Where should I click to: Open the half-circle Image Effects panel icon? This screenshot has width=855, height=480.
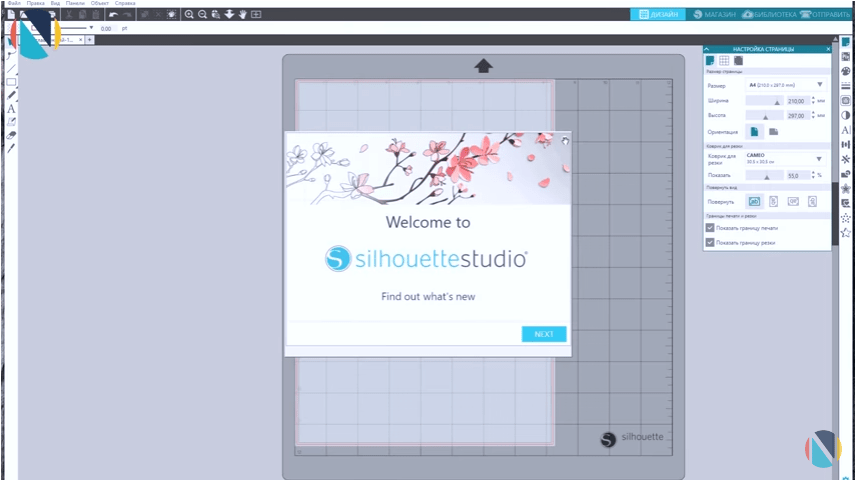pyautogui.click(x=846, y=115)
